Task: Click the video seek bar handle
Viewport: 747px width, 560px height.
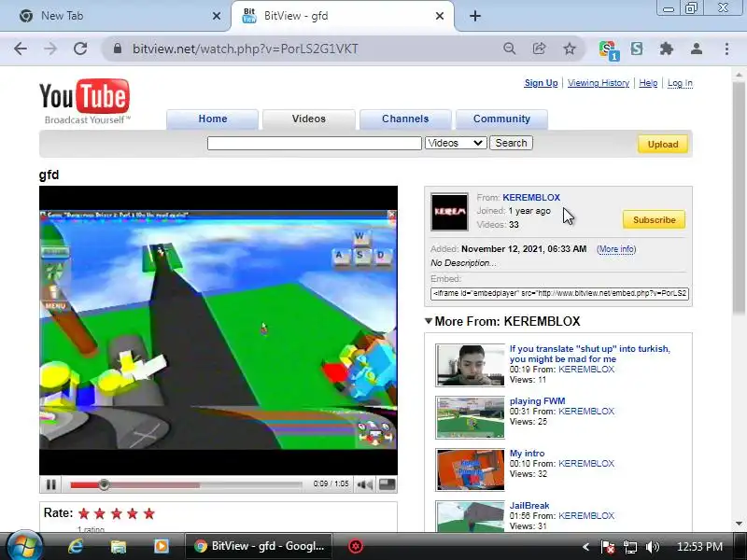Action: click(104, 484)
